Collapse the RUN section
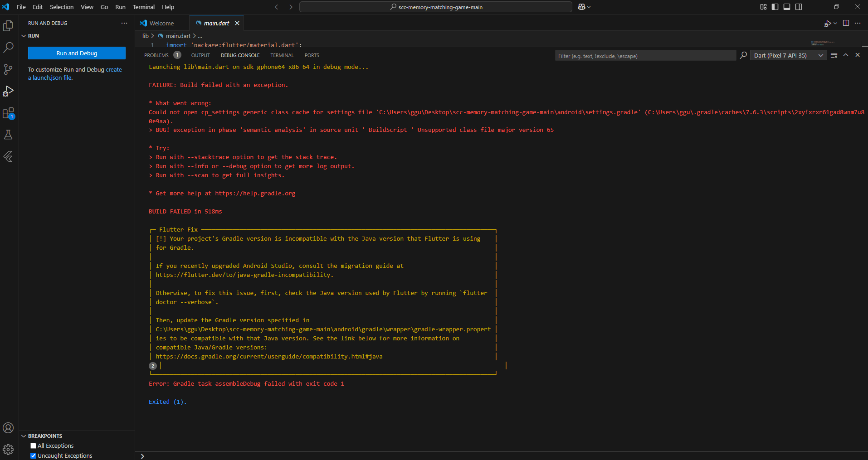Viewport: 868px width, 460px height. point(24,36)
